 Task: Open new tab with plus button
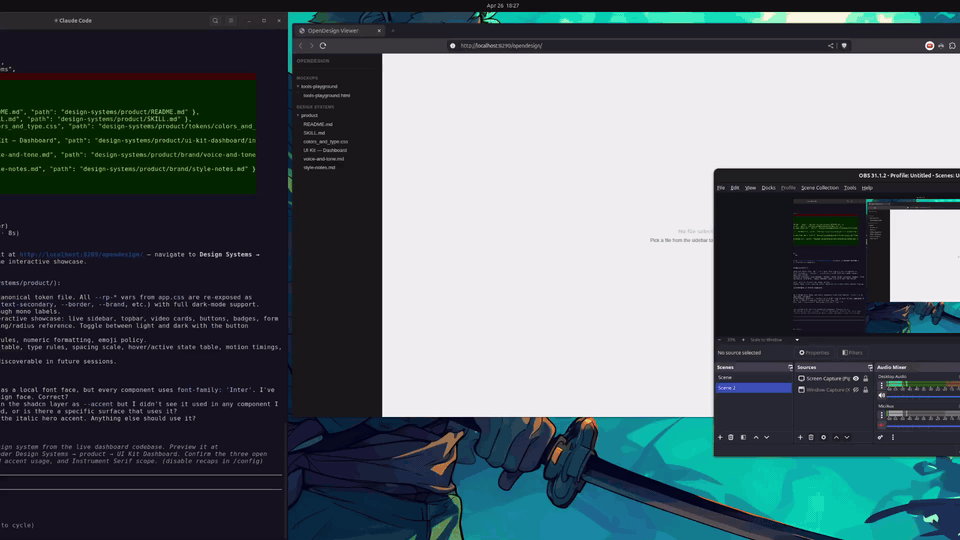coord(393,31)
